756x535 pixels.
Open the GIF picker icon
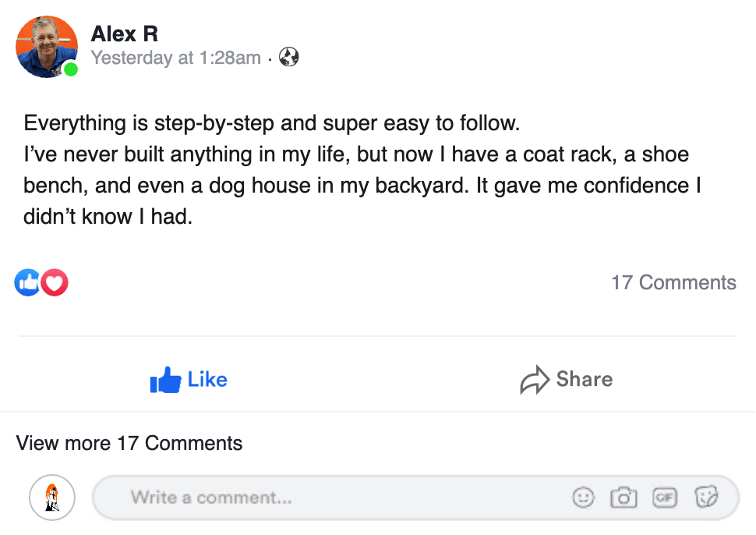(x=665, y=497)
